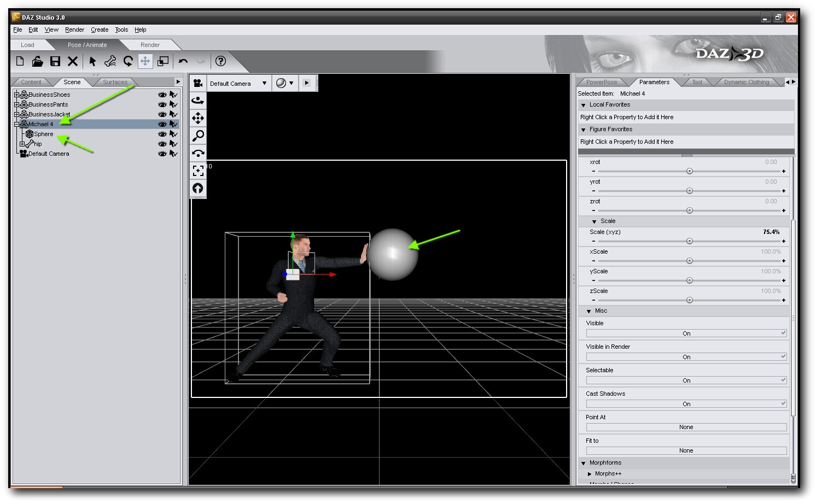Click the Scale (xyz) 75.4% value field

771,232
